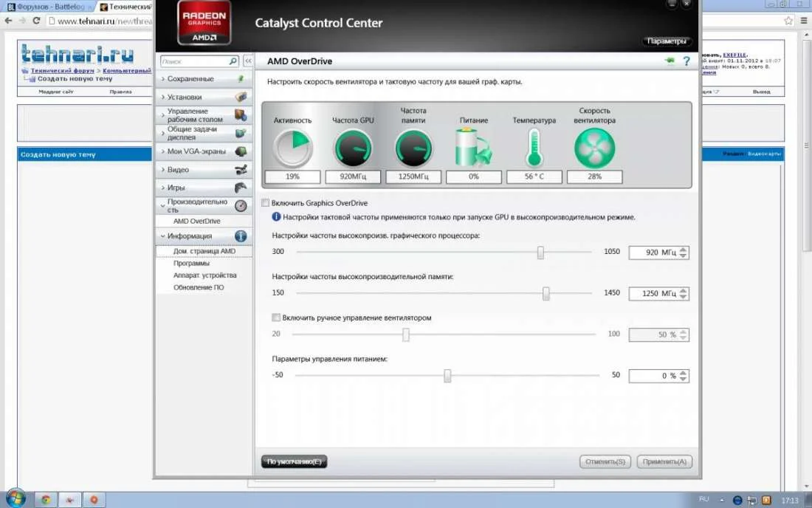Click Создать новую тему on tehnari page
The height and width of the screenshot is (508, 812).
[x=75, y=79]
